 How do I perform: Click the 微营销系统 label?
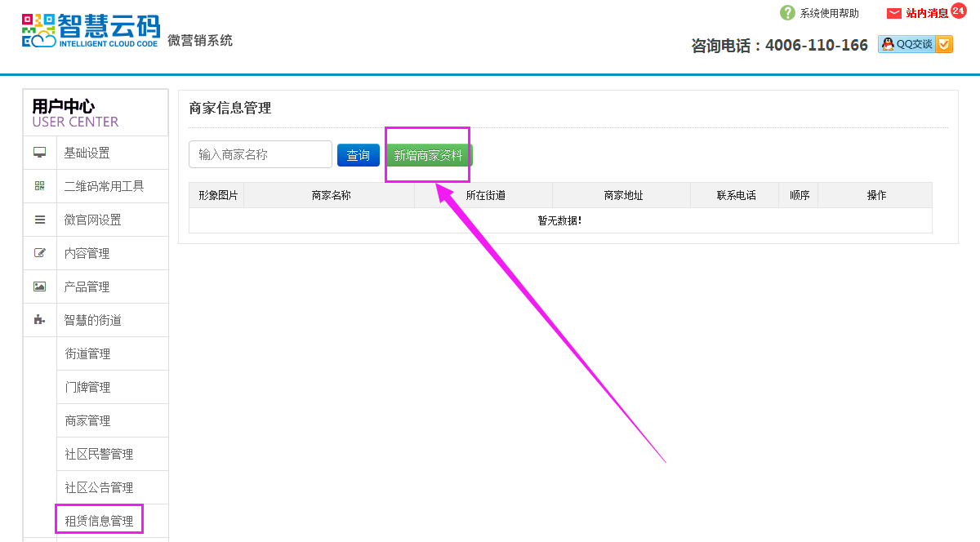pyautogui.click(x=200, y=40)
